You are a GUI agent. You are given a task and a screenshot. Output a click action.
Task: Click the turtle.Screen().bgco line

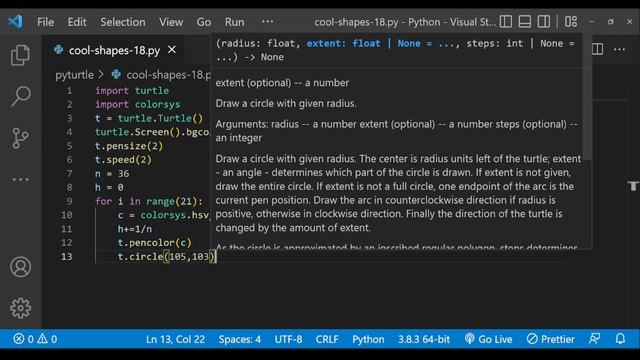click(x=152, y=132)
